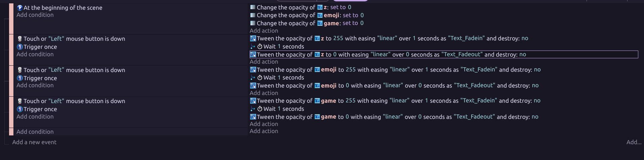Image resolution: width=644 pixels, height=160 pixels.
Task: Click game object icon in 'set to 0' action
Action: click(320, 23)
